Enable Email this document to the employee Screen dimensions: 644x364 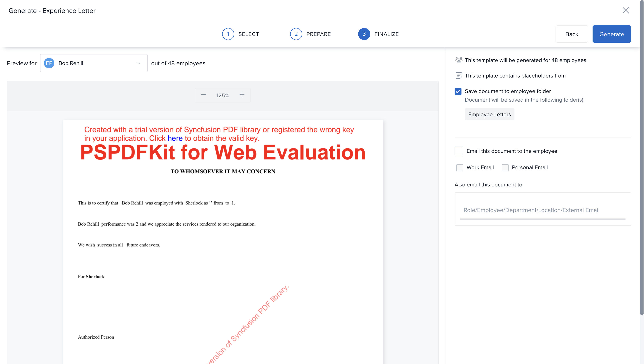459,151
